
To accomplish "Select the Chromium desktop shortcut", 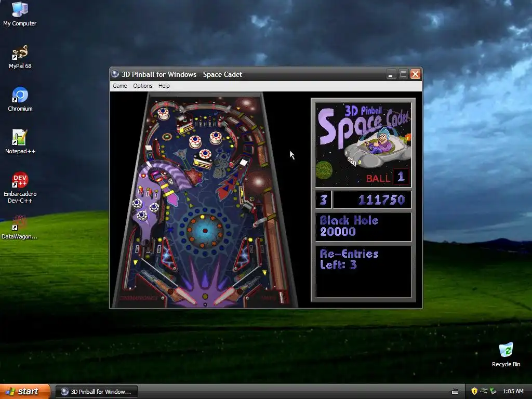I will [20, 99].
